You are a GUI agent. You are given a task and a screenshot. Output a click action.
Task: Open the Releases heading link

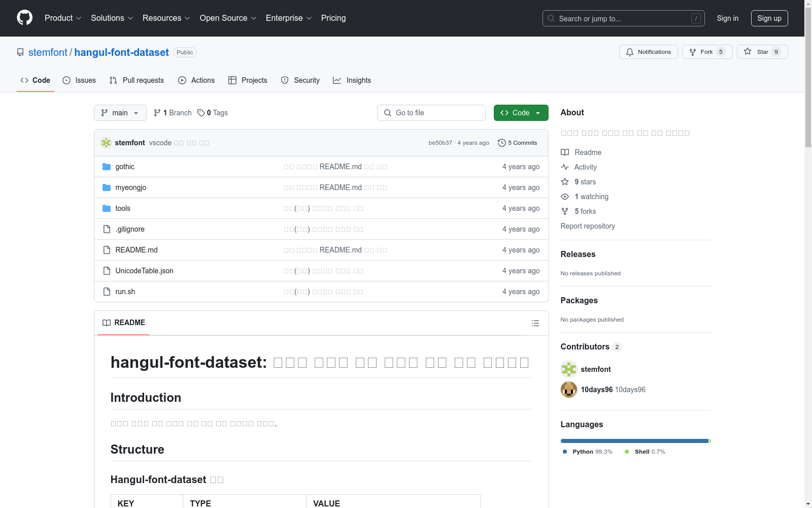pos(578,254)
